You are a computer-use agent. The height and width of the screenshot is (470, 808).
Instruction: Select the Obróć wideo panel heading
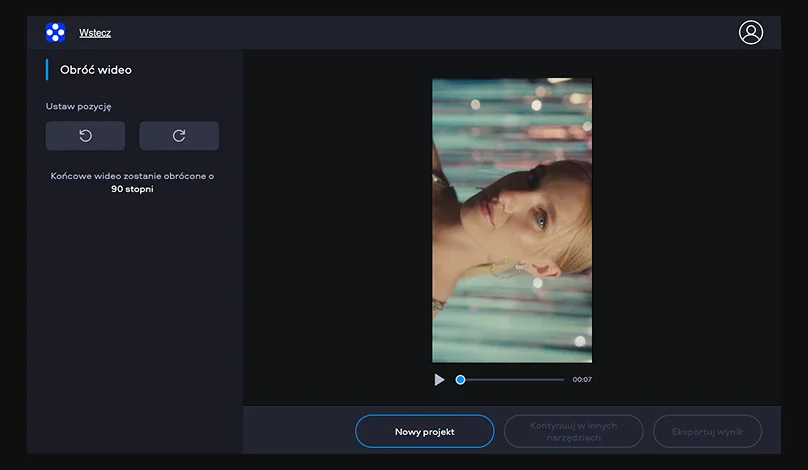pyautogui.click(x=96, y=70)
